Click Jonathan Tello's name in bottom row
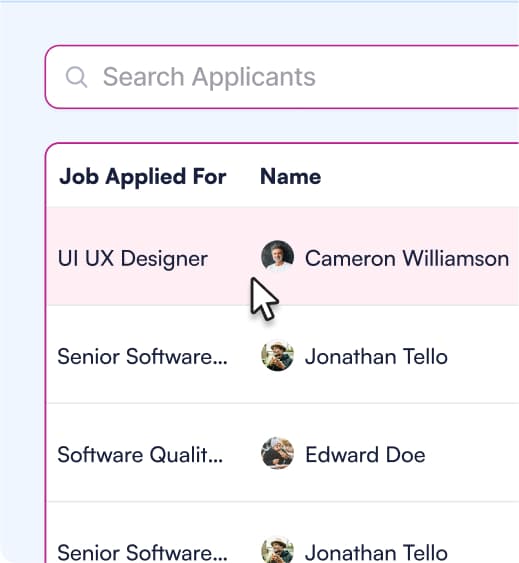This screenshot has width=519, height=563. pyautogui.click(x=376, y=552)
